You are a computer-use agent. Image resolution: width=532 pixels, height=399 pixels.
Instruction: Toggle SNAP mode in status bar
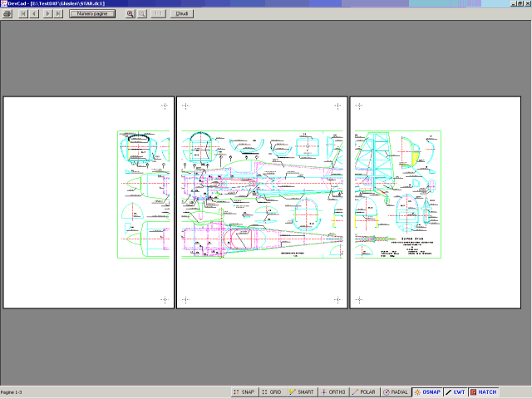click(x=243, y=392)
